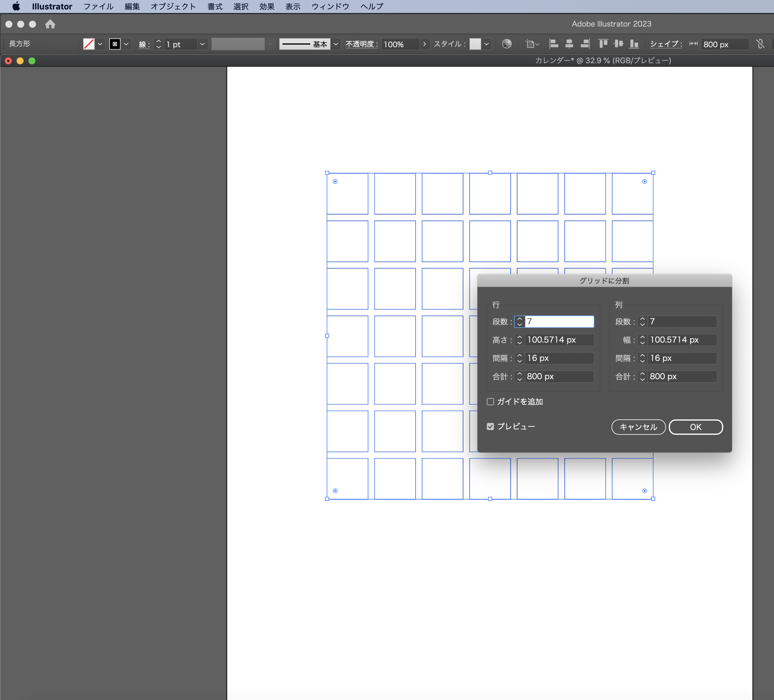The image size is (774, 700).
Task: Enable ガイドを追加 checkbox
Action: click(x=490, y=402)
